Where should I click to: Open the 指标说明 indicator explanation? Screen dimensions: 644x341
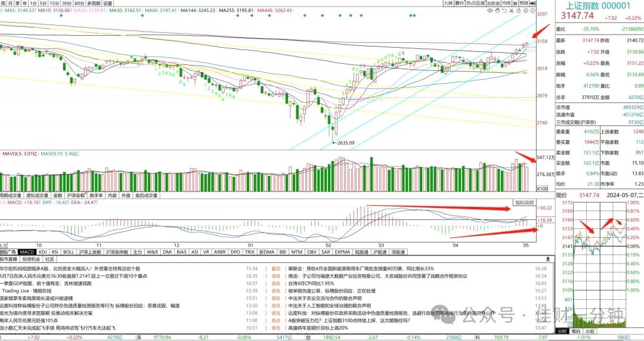coord(525,203)
